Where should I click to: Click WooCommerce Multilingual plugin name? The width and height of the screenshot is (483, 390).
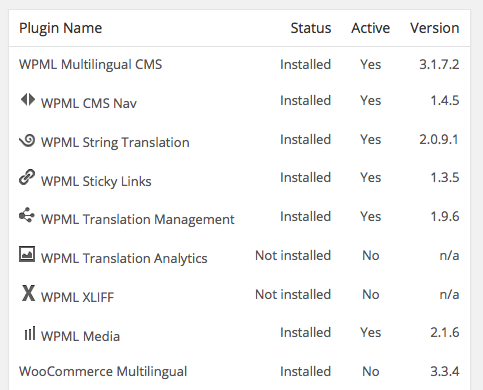[103, 371]
